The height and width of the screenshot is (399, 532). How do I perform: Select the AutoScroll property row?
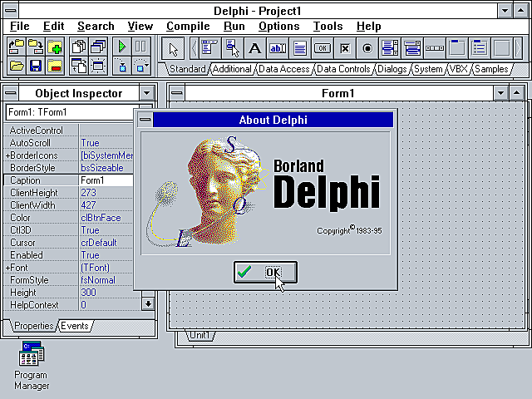[x=68, y=143]
